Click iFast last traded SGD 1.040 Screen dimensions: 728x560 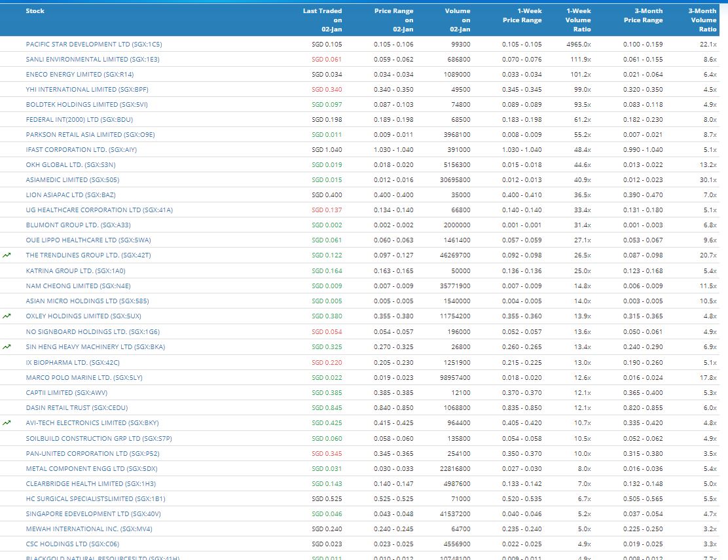click(327, 149)
